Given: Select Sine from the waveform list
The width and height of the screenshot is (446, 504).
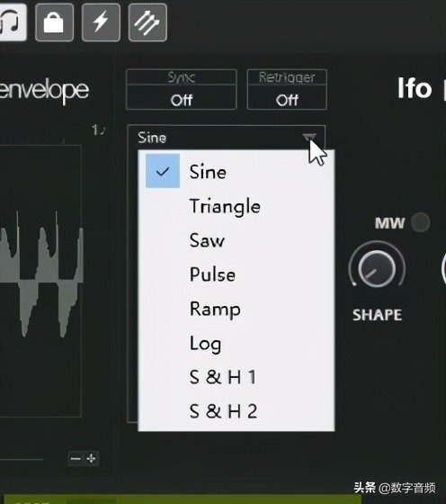Looking at the screenshot, I should click(236, 171).
